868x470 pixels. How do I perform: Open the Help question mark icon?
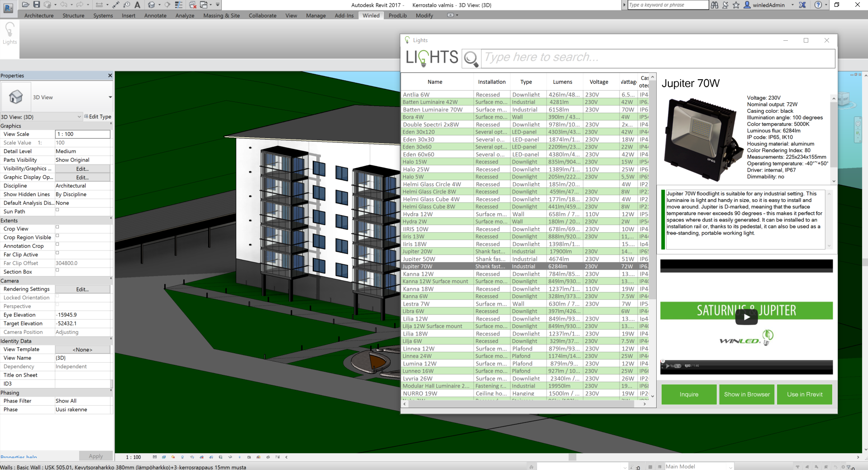coord(818,5)
